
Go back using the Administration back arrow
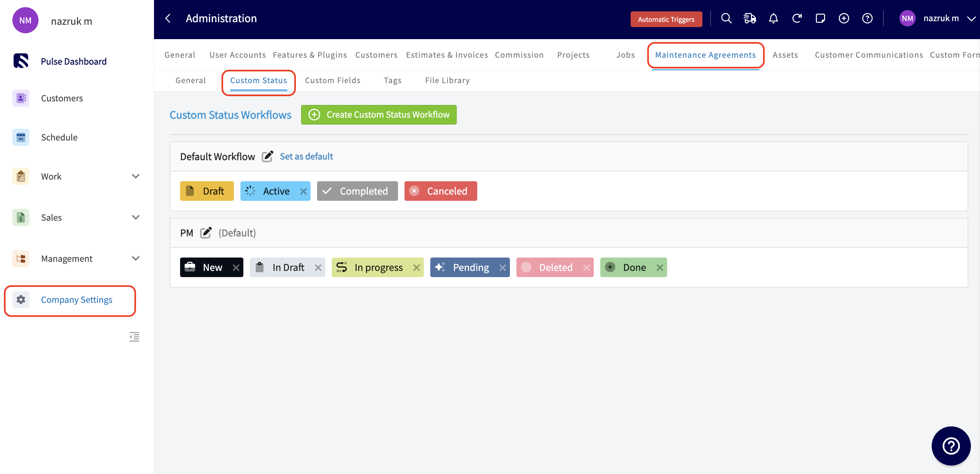(x=168, y=18)
